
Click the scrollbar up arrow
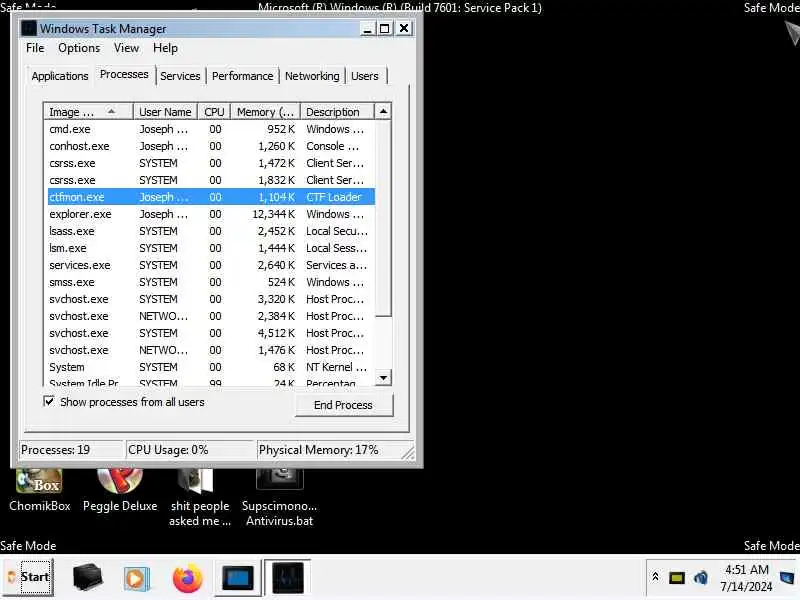coord(383,111)
